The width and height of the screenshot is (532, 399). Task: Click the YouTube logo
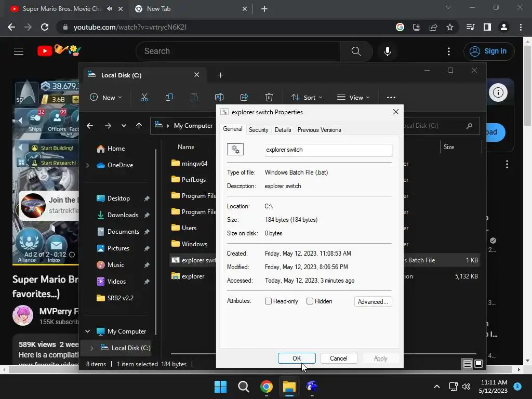point(59,50)
